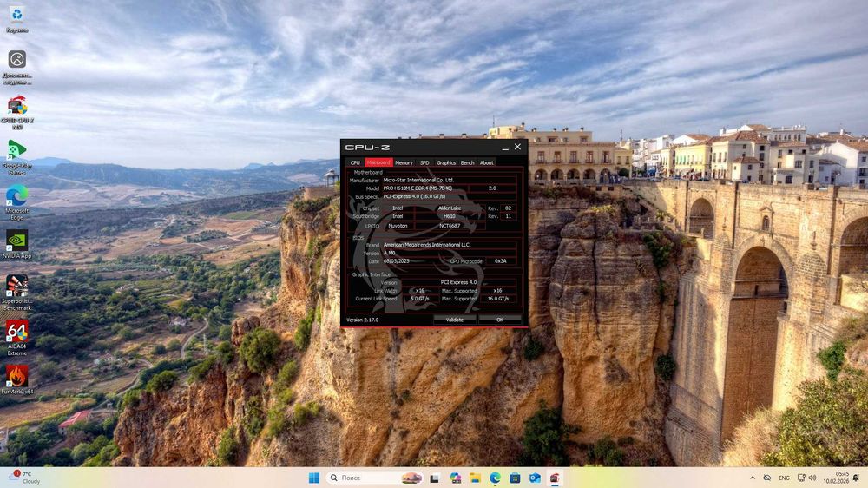The image size is (868, 488).
Task: Select the NCT6687 LPCIO value
Action: click(449, 226)
